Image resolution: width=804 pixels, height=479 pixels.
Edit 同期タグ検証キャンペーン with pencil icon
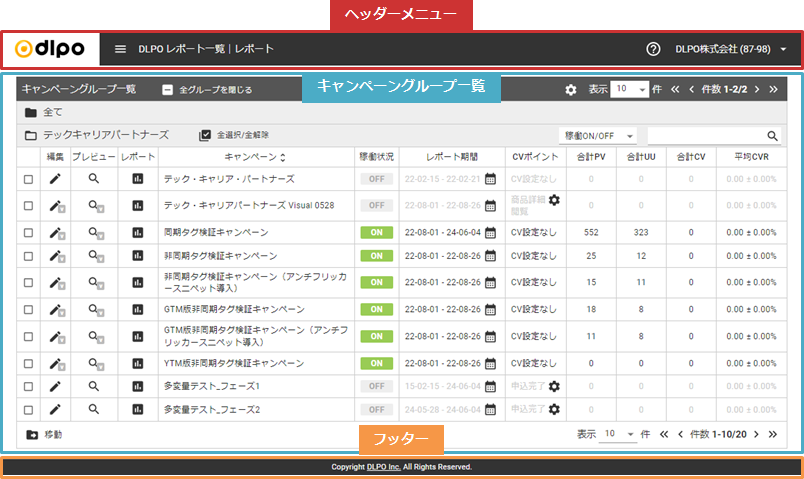click(x=56, y=233)
